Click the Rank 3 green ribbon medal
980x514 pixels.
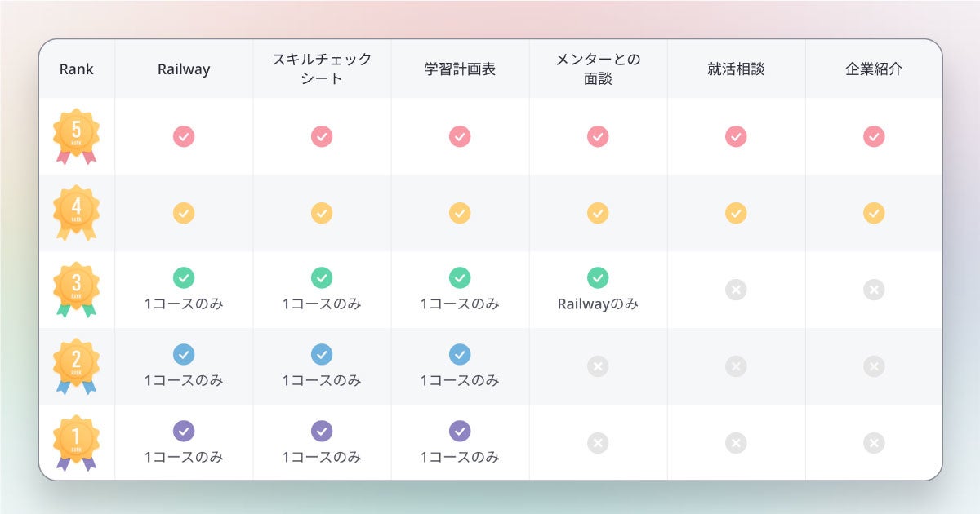76,289
